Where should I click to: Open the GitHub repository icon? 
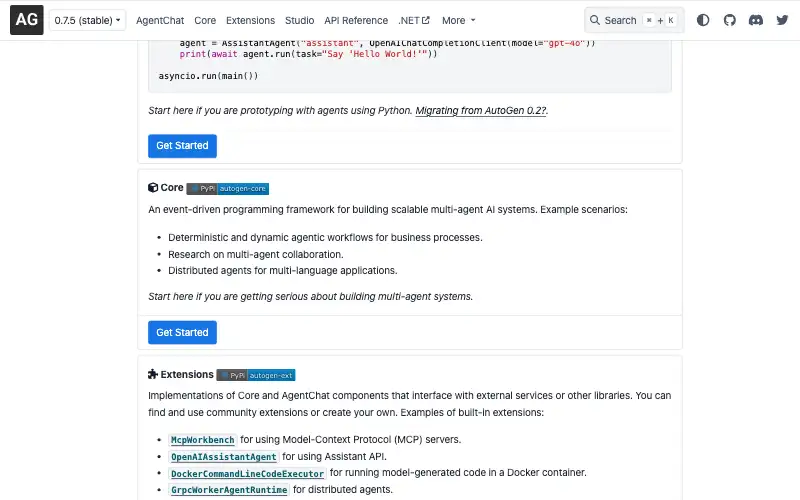pos(730,20)
